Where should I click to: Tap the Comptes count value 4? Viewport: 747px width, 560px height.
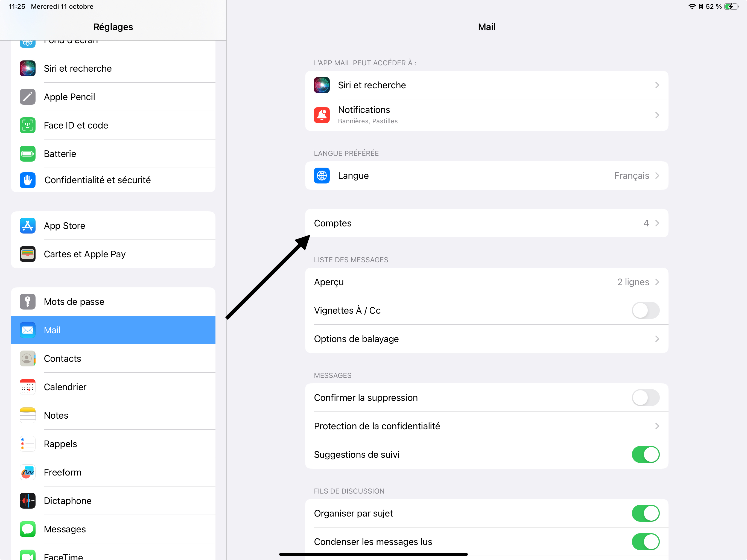tap(646, 223)
